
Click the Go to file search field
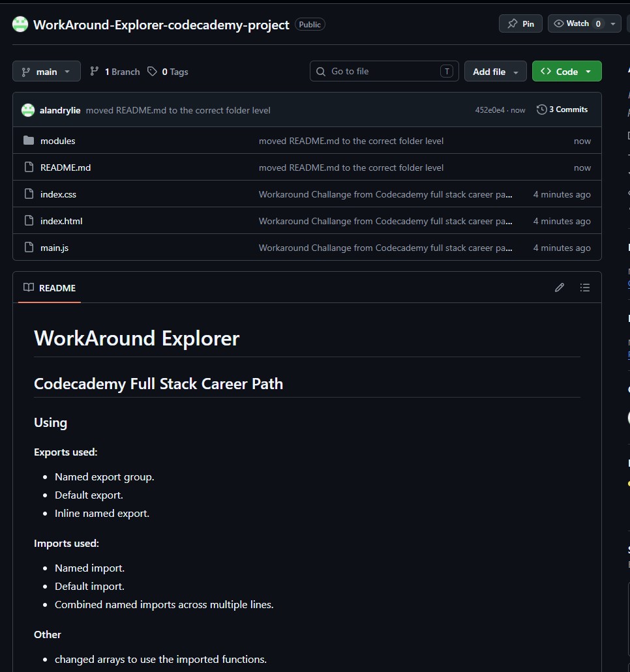384,71
